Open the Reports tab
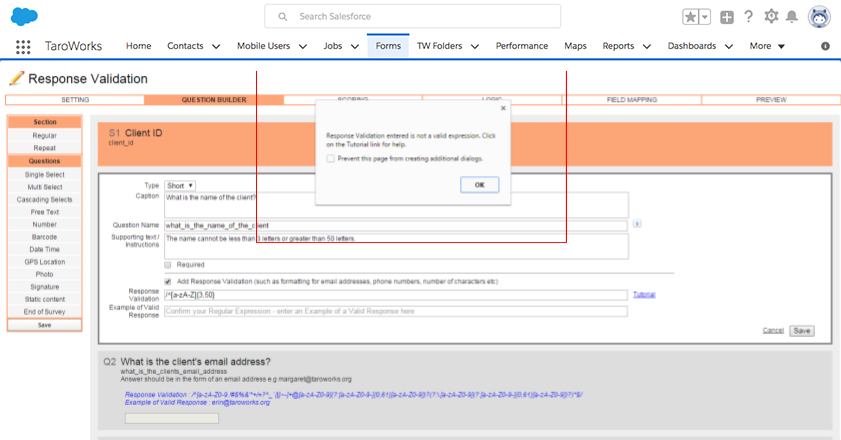Image resolution: width=841 pixels, height=440 pixels. click(x=618, y=46)
